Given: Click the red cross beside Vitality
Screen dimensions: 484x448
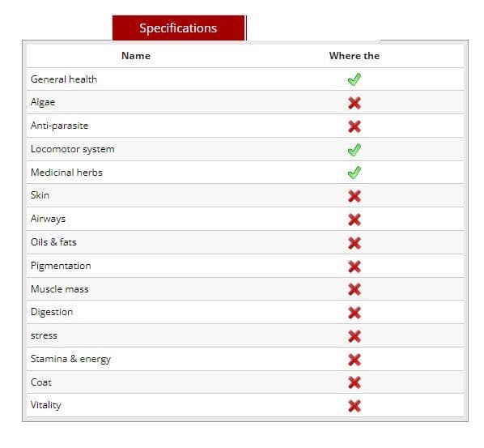Looking at the screenshot, I should 354,407.
